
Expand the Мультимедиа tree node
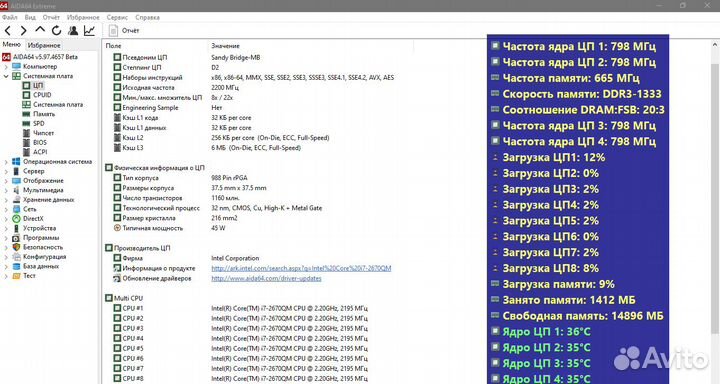coord(6,190)
